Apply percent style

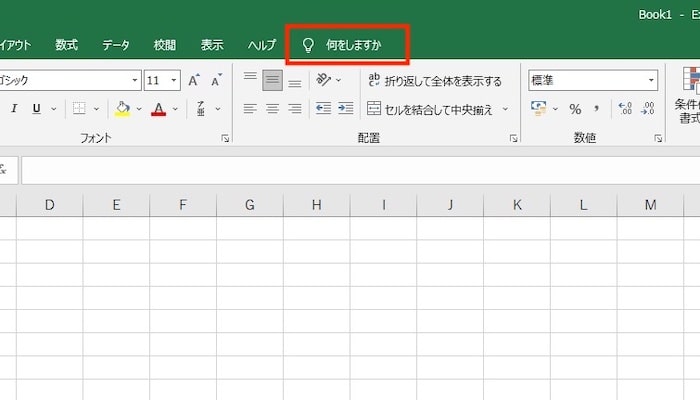click(x=575, y=109)
